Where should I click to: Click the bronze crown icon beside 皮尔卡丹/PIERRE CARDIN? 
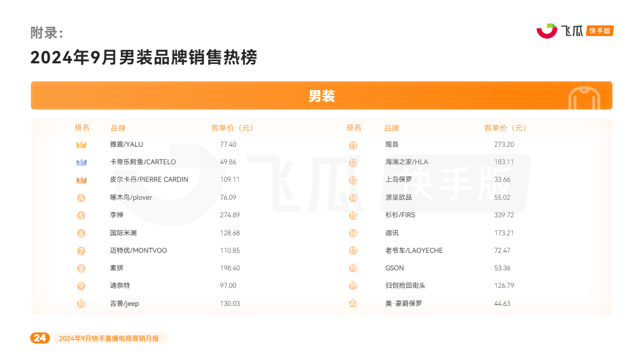click(81, 180)
